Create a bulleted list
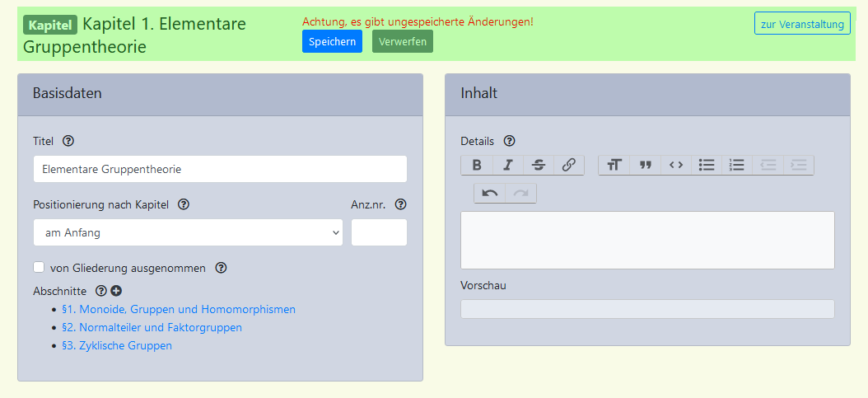 click(707, 165)
